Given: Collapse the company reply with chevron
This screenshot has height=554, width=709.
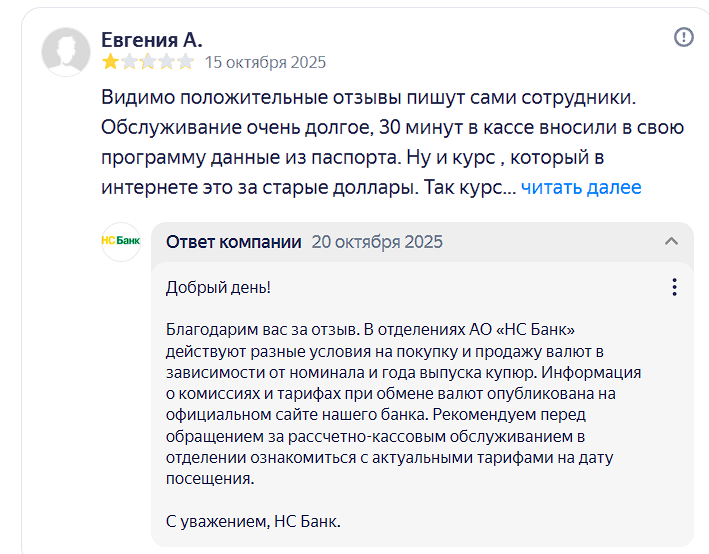Looking at the screenshot, I should 671,242.
